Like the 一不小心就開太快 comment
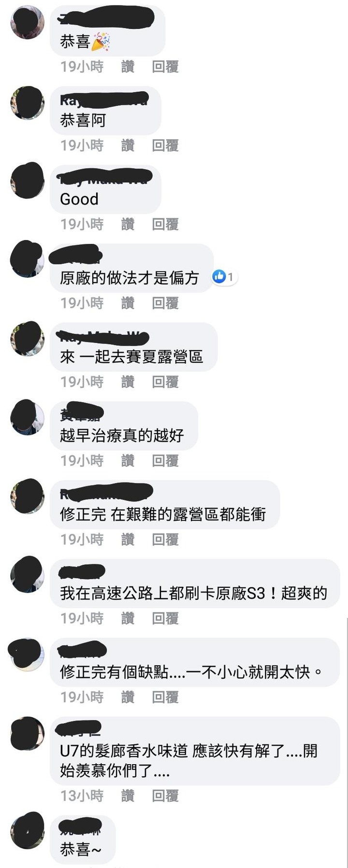348x868 pixels. [x=128, y=697]
